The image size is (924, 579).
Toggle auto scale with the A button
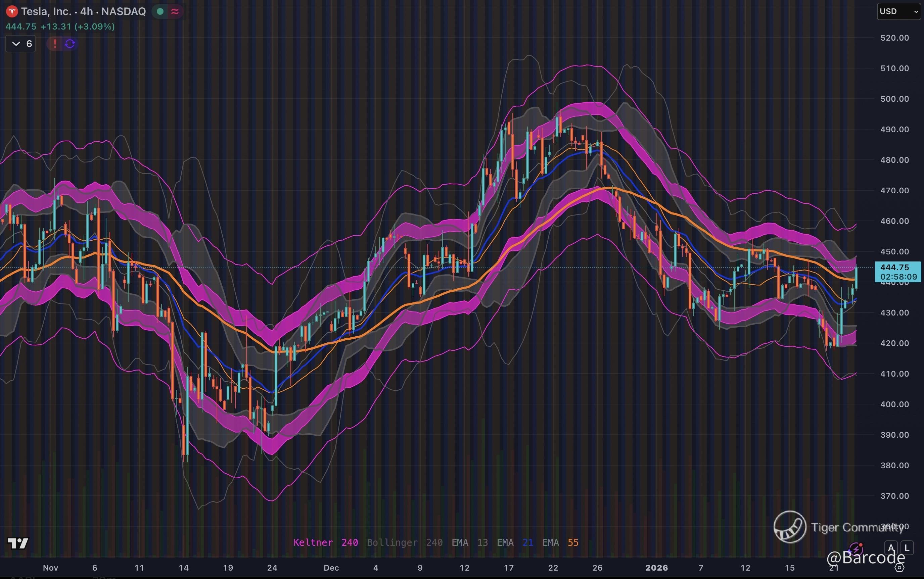coord(891,548)
